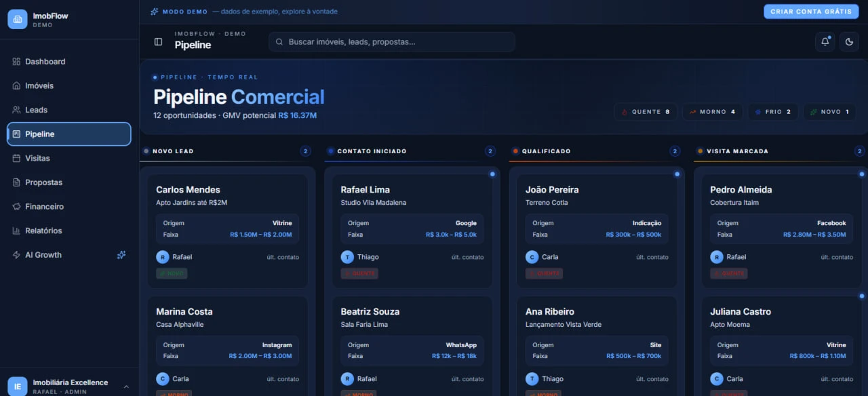Open Visitas in the sidebar
The width and height of the screenshot is (868, 396).
[68, 158]
